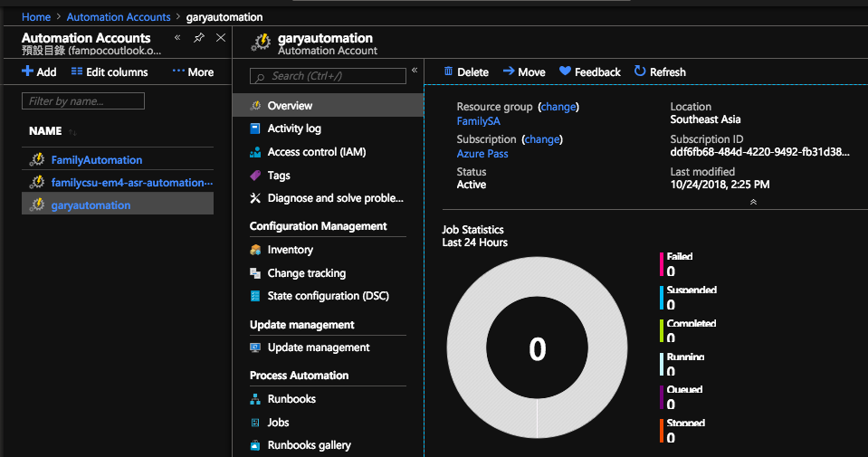This screenshot has height=457, width=868.
Task: Click the Feedback heart icon
Action: 565,71
